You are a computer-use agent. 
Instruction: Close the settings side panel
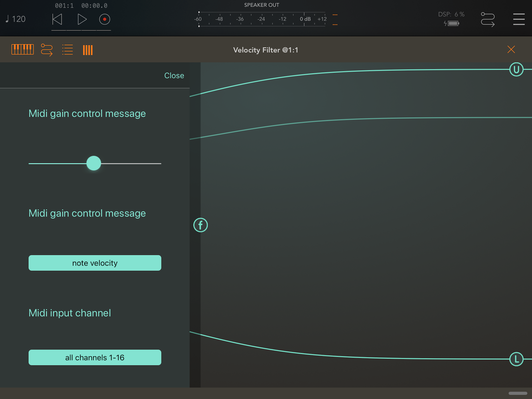pos(174,76)
